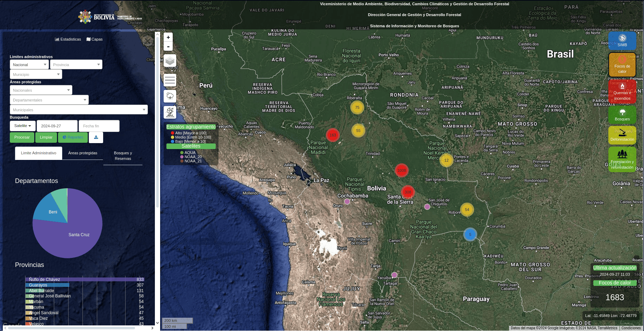Screen dimensions: 644x331
Task: Click the Limpiar button
Action: tap(46, 137)
